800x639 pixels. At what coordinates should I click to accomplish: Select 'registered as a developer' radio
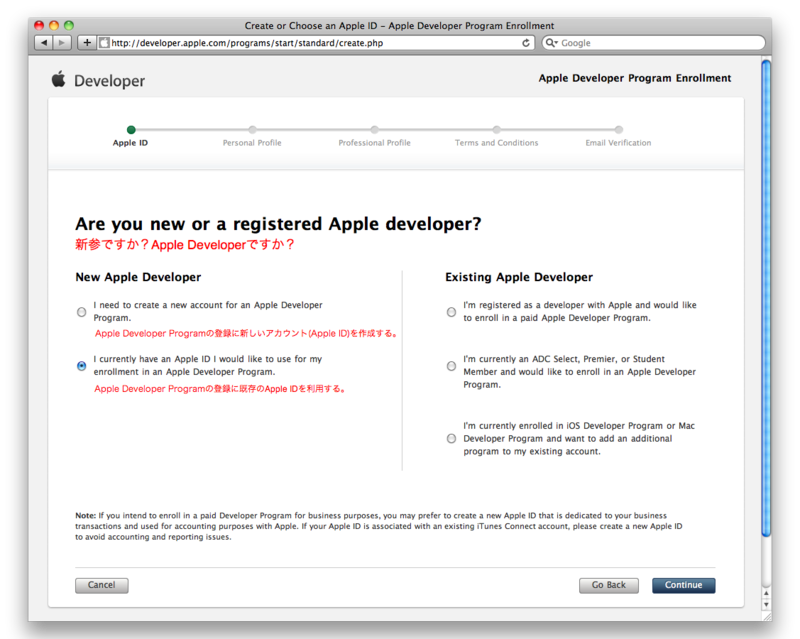[452, 312]
